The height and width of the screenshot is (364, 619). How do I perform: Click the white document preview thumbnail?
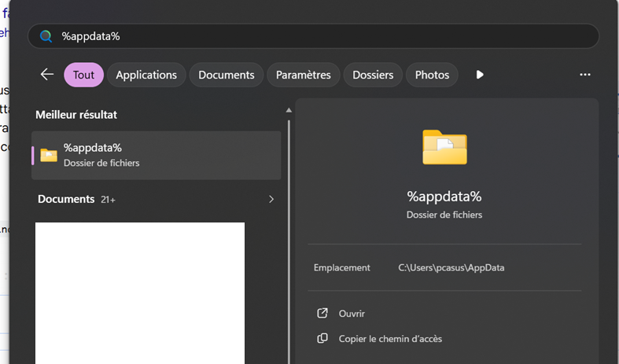[x=140, y=293]
